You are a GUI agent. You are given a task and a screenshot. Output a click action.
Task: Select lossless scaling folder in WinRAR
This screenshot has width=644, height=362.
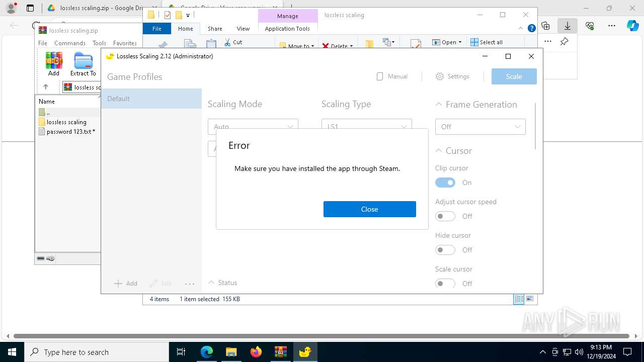coord(66,122)
